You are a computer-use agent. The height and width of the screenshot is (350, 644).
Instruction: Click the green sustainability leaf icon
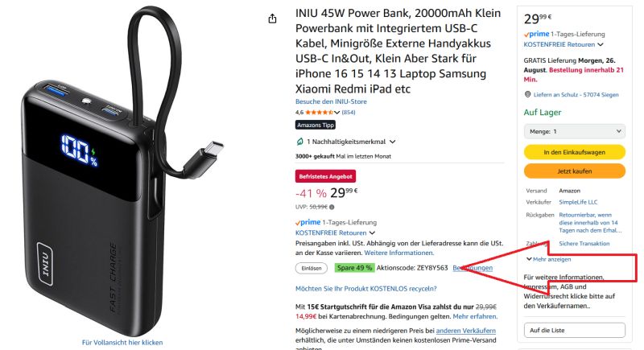click(299, 142)
